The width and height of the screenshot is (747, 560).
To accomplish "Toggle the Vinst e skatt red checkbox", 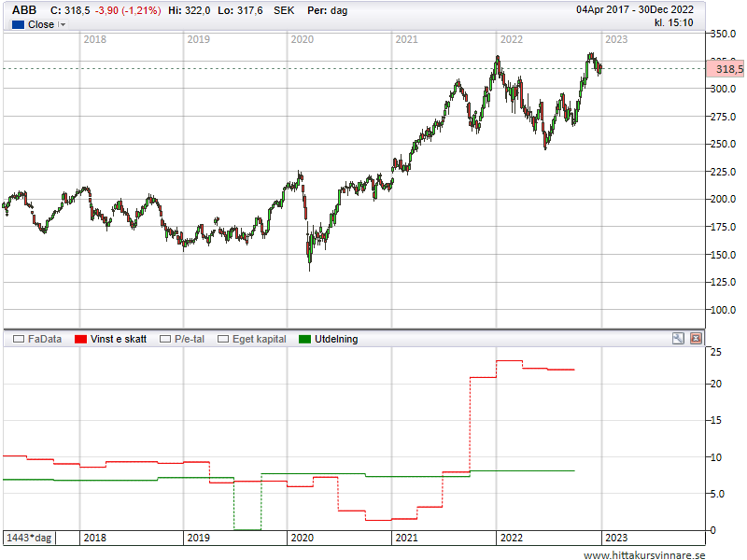I will click(x=80, y=339).
